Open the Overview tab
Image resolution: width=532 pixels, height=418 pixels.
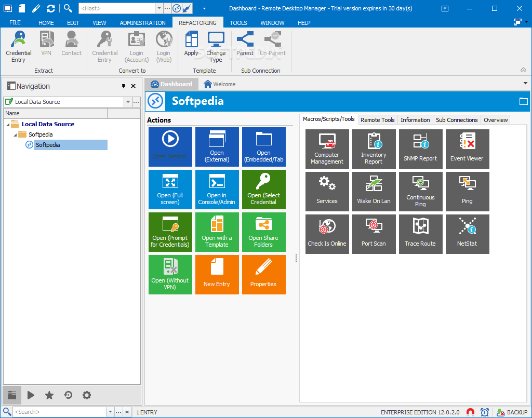tap(496, 120)
